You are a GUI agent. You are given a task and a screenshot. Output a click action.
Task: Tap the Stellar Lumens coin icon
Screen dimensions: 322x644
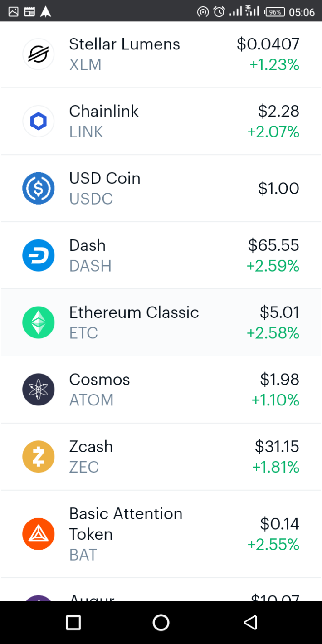[x=39, y=54]
